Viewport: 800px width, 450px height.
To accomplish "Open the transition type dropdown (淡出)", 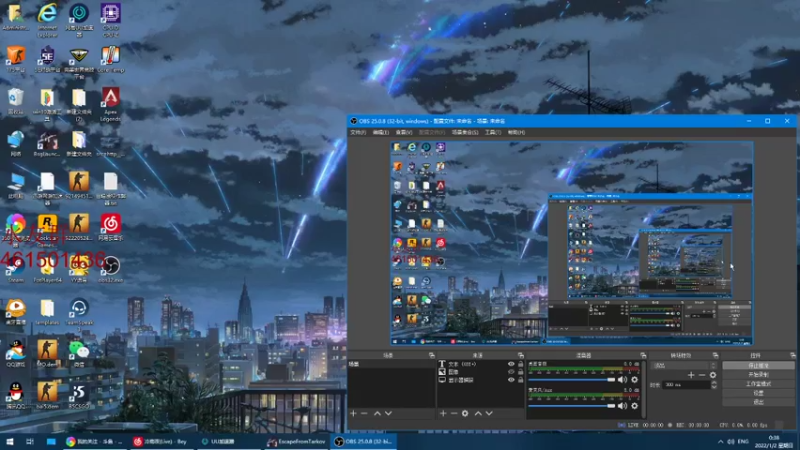I will tap(683, 365).
